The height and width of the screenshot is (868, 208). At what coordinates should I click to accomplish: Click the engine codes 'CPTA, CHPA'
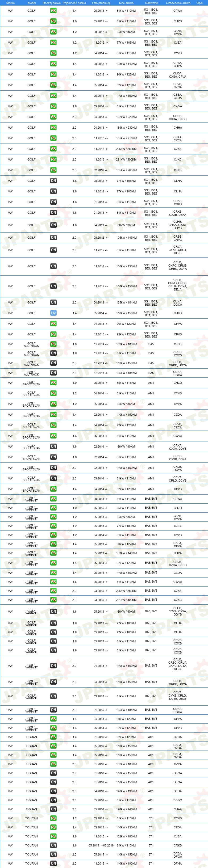[x=178, y=64]
